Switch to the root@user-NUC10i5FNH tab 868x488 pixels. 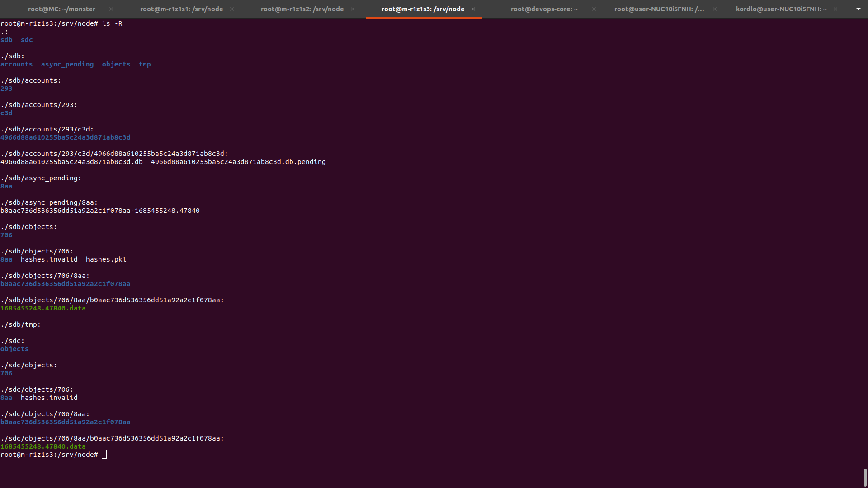click(x=659, y=9)
